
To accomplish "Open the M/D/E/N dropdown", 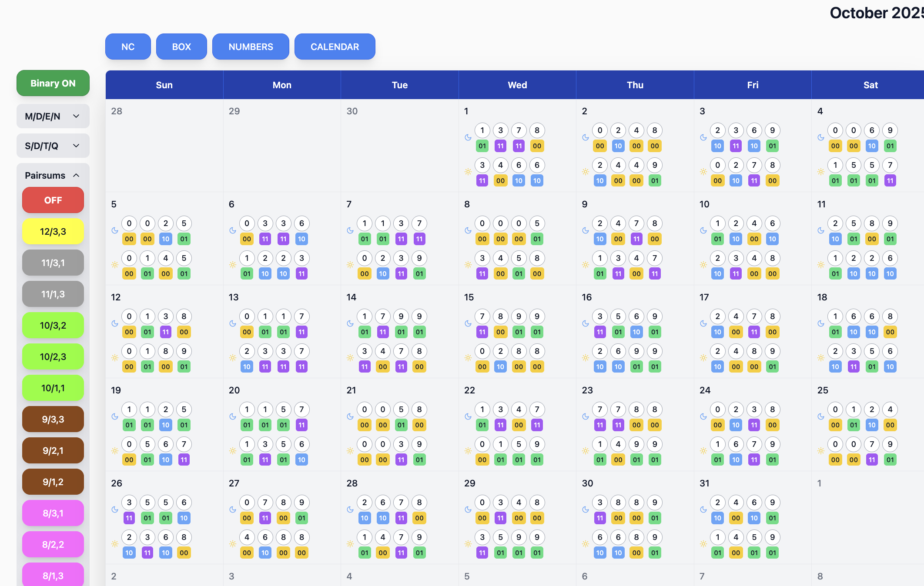I will (53, 116).
